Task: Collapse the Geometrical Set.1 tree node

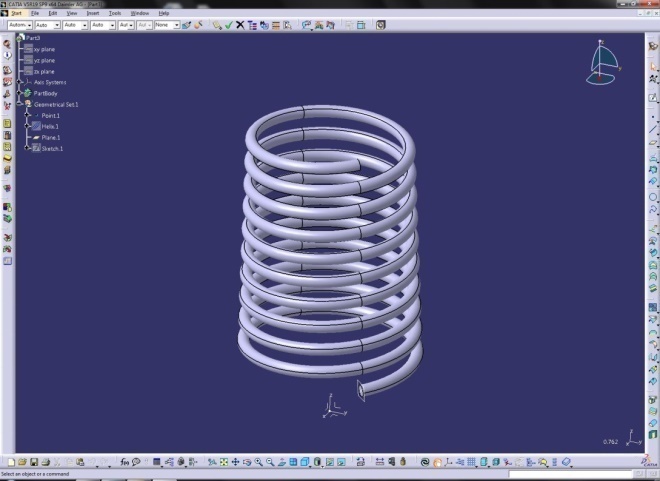Action: 19,104
